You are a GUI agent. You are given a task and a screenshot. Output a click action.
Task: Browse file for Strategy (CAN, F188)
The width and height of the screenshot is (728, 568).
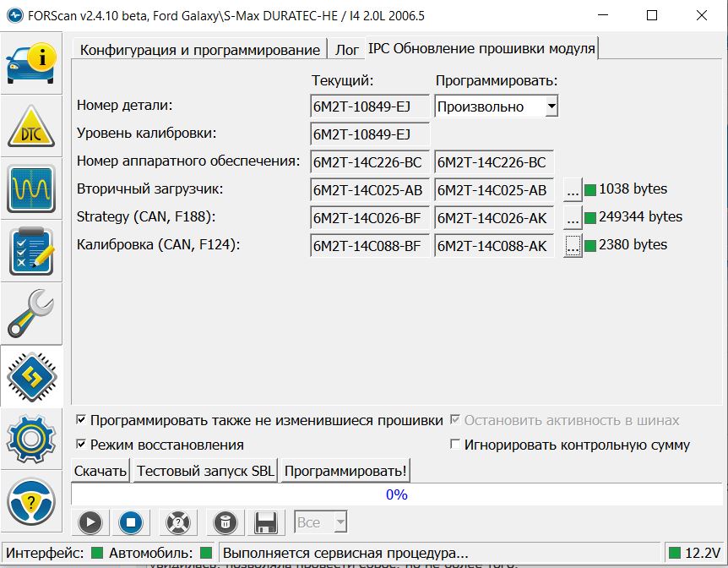[x=573, y=218]
